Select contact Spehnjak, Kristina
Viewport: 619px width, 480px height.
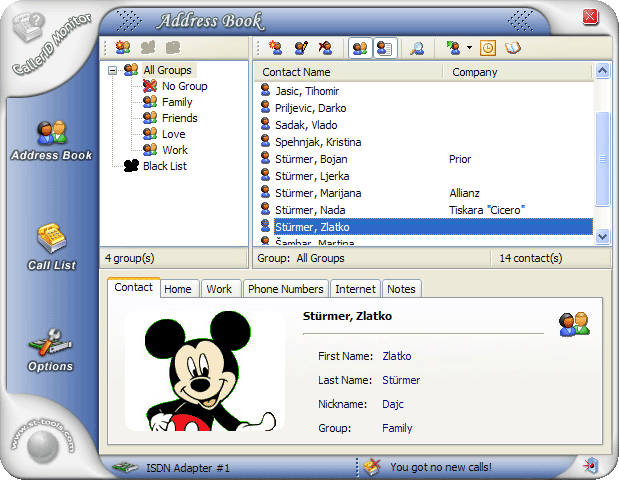click(318, 142)
